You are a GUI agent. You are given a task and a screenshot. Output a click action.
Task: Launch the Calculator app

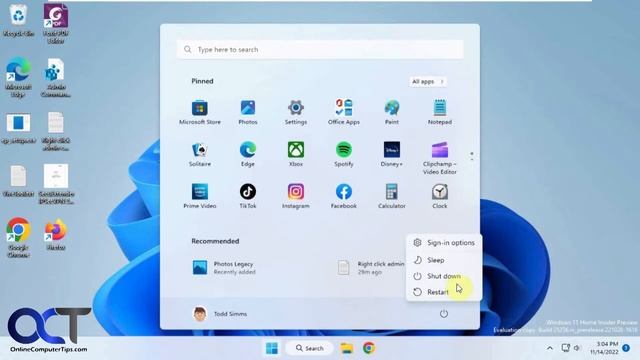click(x=391, y=196)
